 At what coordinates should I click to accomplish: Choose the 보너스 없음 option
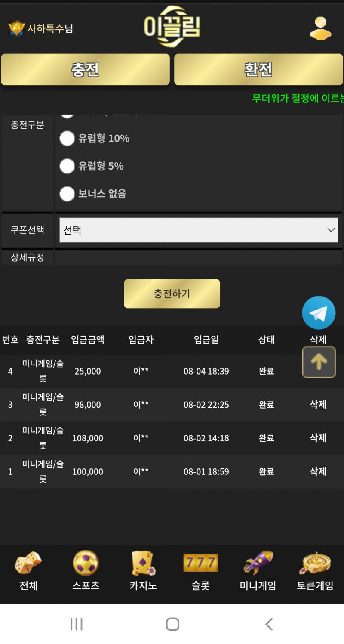[x=67, y=194]
